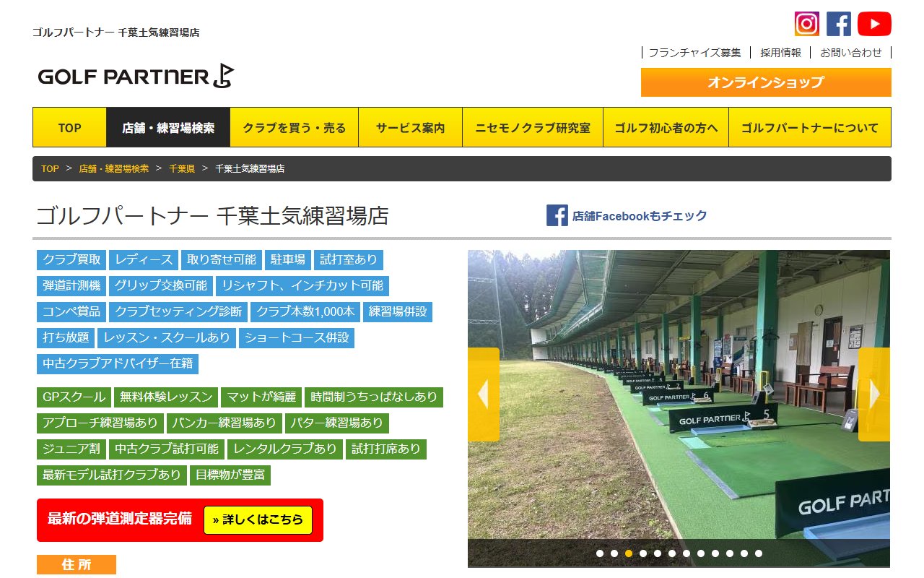Click the バンカー練習場あり tag
This screenshot has height=578, width=924.
click(225, 423)
